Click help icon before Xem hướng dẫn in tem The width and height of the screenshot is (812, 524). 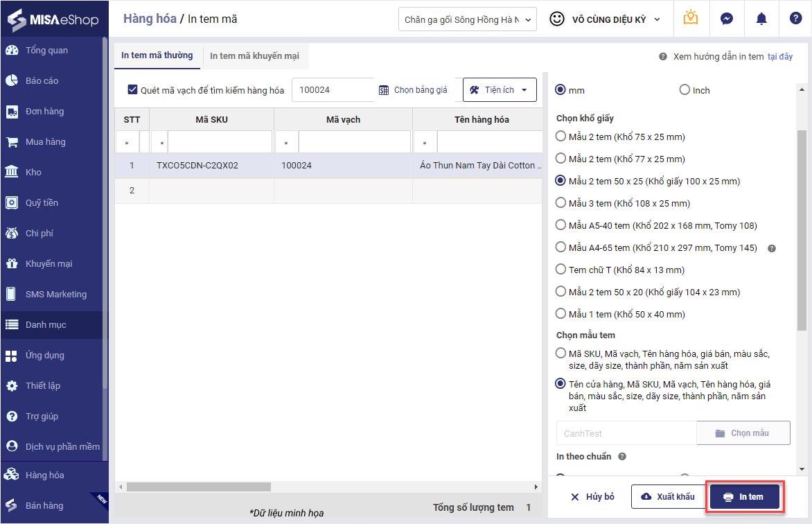[663, 57]
